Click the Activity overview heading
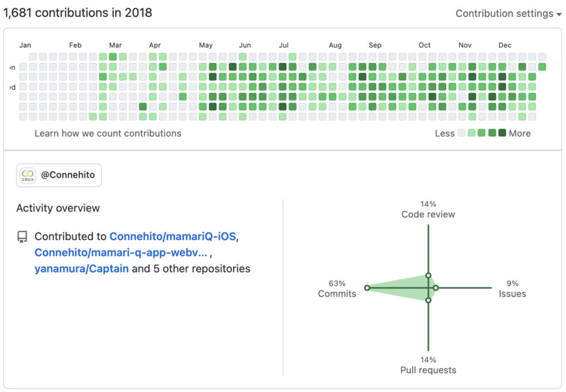The width and height of the screenshot is (566, 392). click(x=58, y=208)
